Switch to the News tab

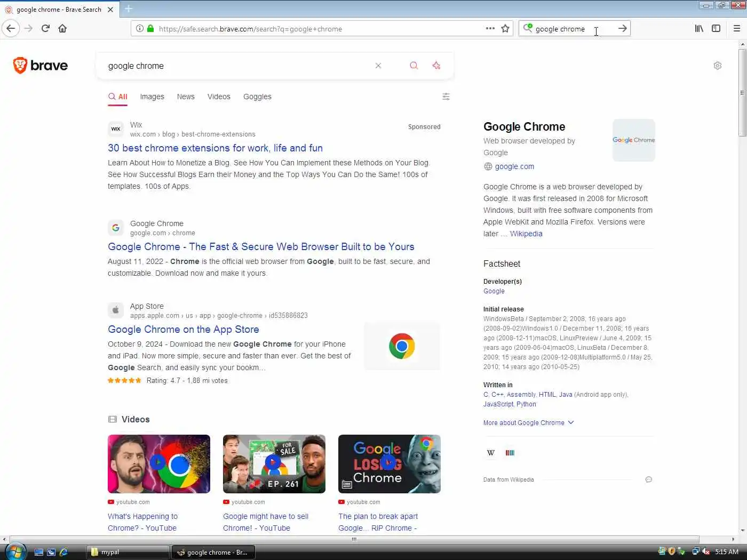click(186, 97)
